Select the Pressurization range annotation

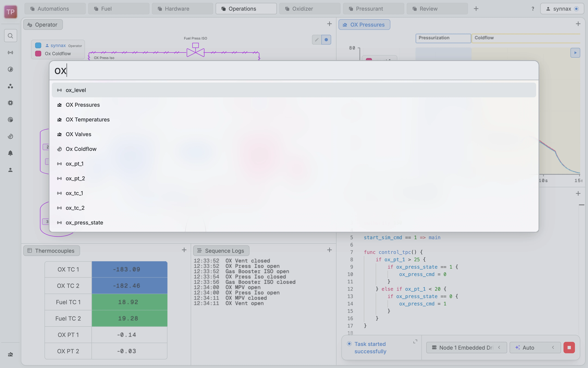[x=443, y=38]
